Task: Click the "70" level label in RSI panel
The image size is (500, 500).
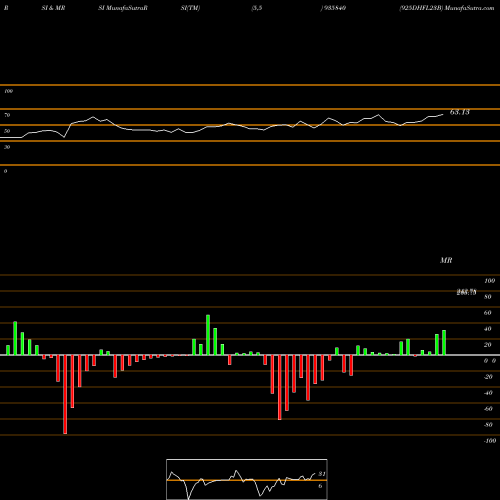Action: click(x=7, y=115)
